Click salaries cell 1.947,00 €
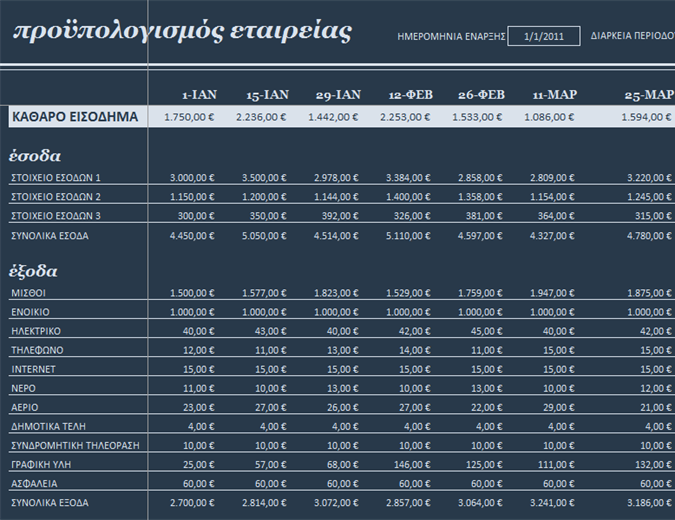This screenshot has height=520, width=675. point(552,293)
